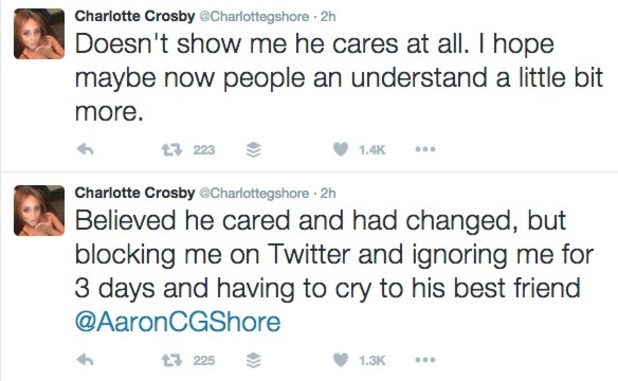Like the tweet with 1.3K likes
This screenshot has width=618, height=381.
coord(341,360)
